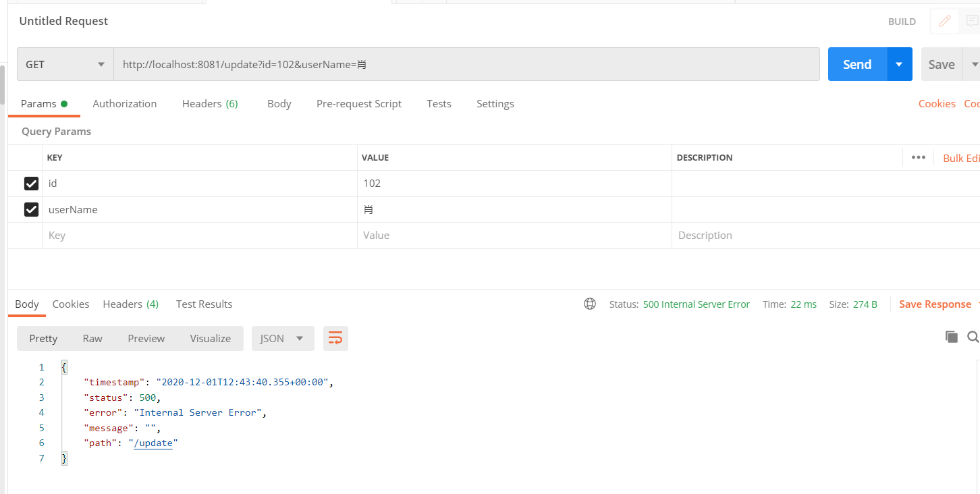Open query params options via ellipsis icon
Viewport: 980px width, 494px height.
click(x=918, y=157)
